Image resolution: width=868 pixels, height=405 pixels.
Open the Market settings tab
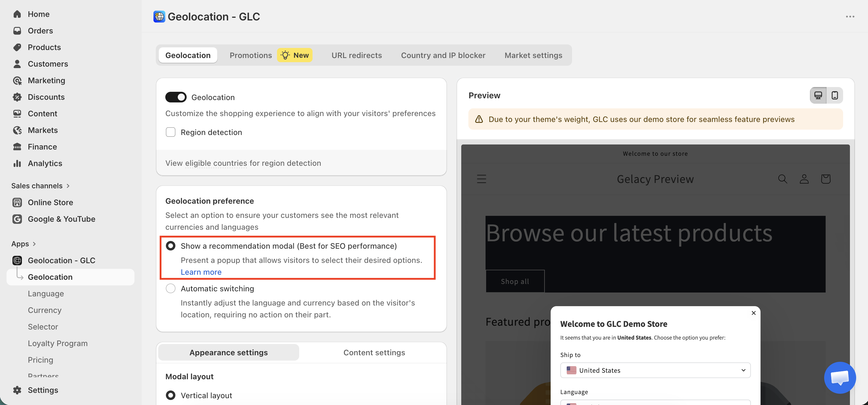(533, 55)
